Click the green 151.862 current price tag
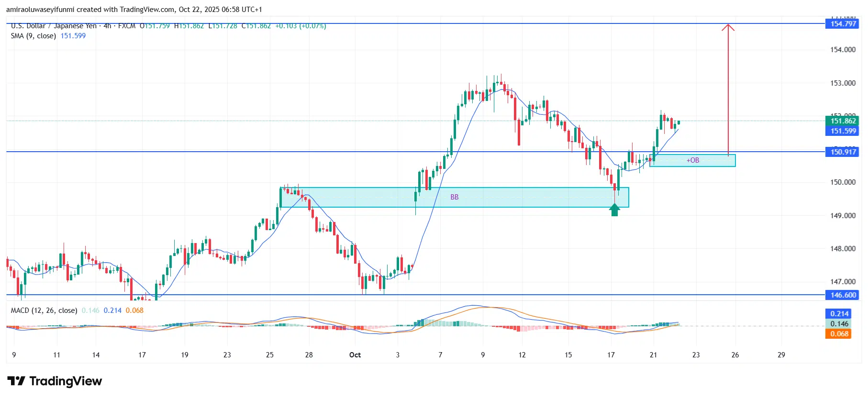 pyautogui.click(x=842, y=121)
